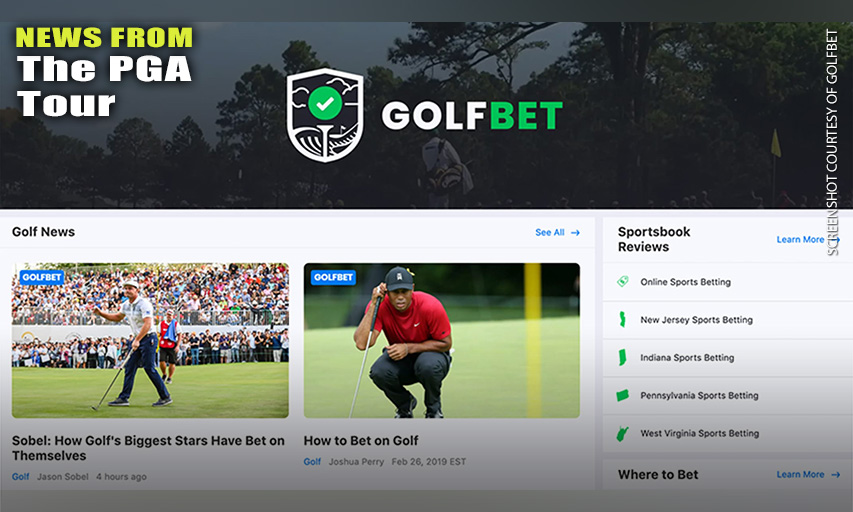Screen dimensions: 853x512
Task: Open Learn More for Where to Bet
Action: (x=800, y=474)
